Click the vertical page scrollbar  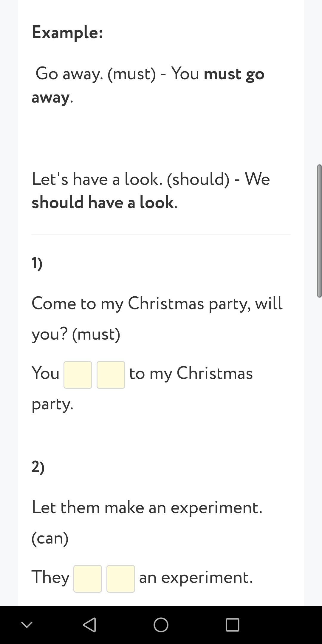coord(319,231)
